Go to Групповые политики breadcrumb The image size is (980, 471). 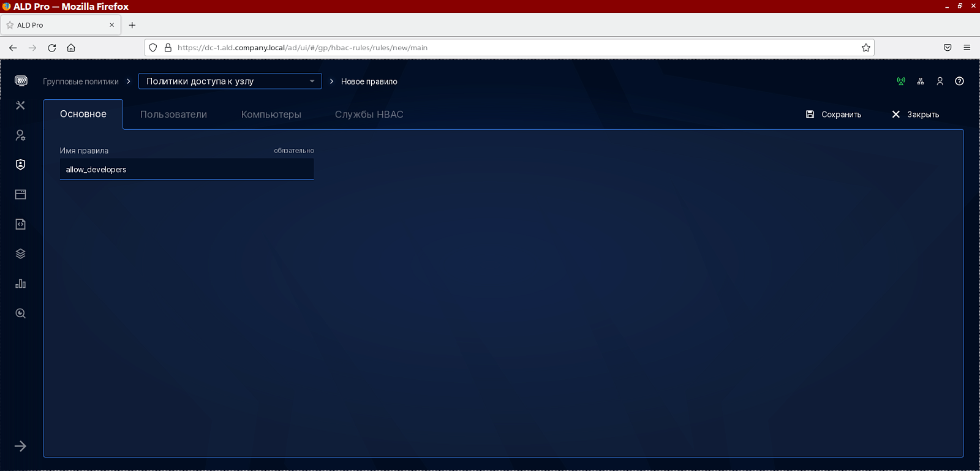pos(81,81)
